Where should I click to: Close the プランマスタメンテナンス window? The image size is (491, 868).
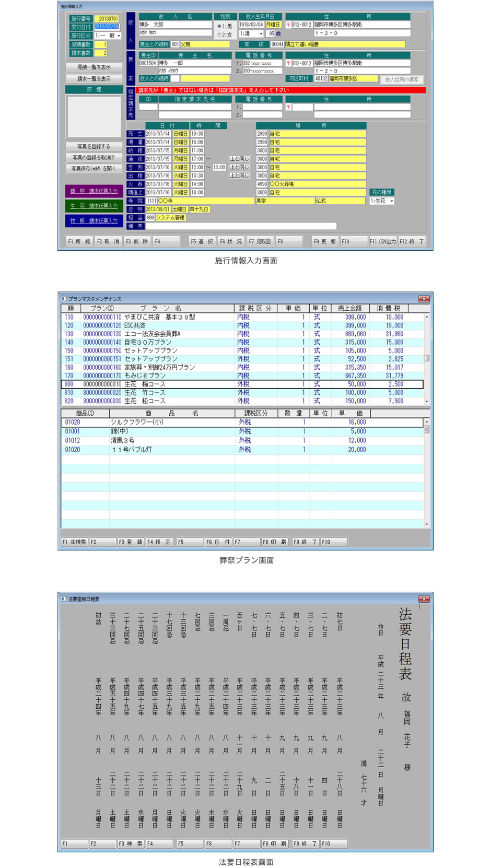tap(424, 299)
